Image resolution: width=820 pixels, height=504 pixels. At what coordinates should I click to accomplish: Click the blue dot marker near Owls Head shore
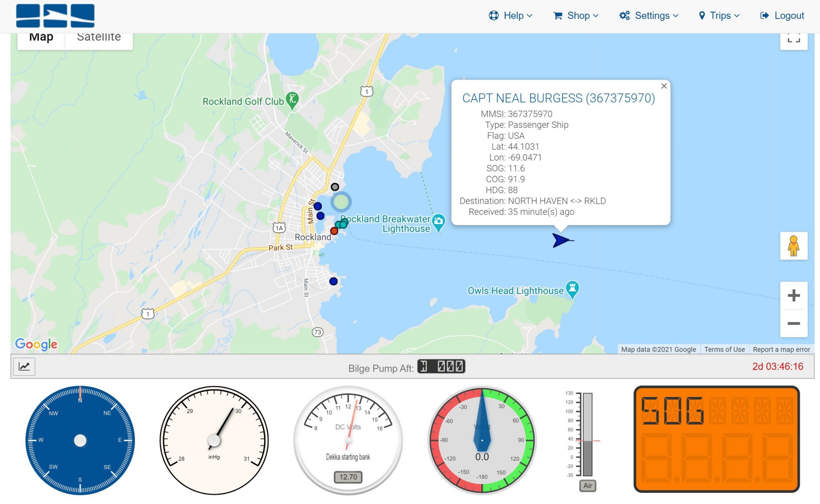333,281
